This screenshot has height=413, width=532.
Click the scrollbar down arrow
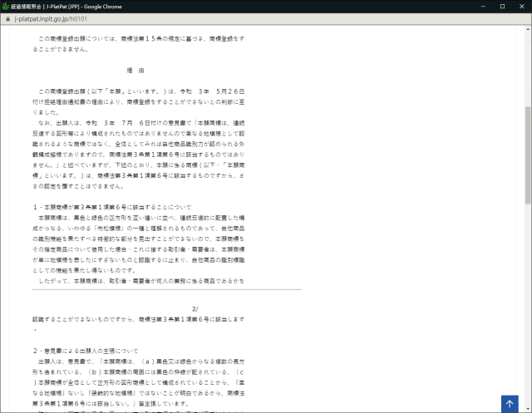(x=528, y=408)
